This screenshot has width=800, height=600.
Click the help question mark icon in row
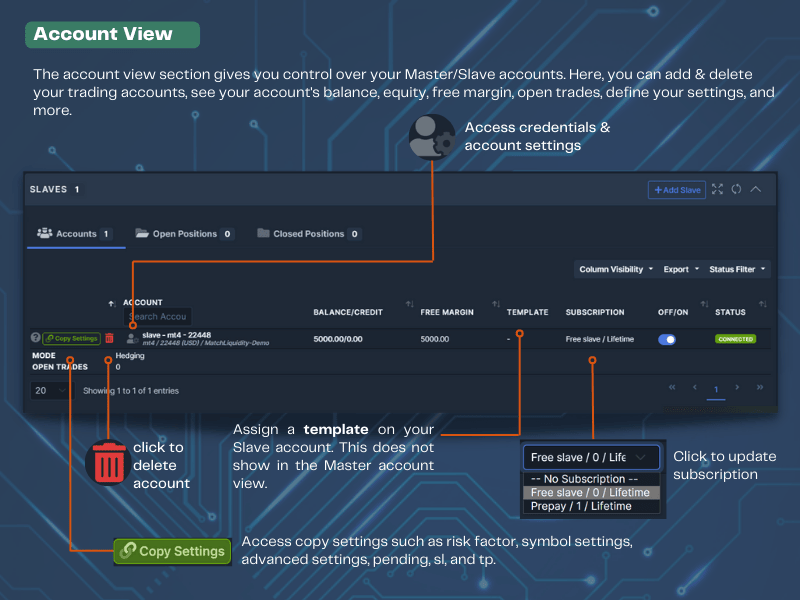pyautogui.click(x=35, y=339)
